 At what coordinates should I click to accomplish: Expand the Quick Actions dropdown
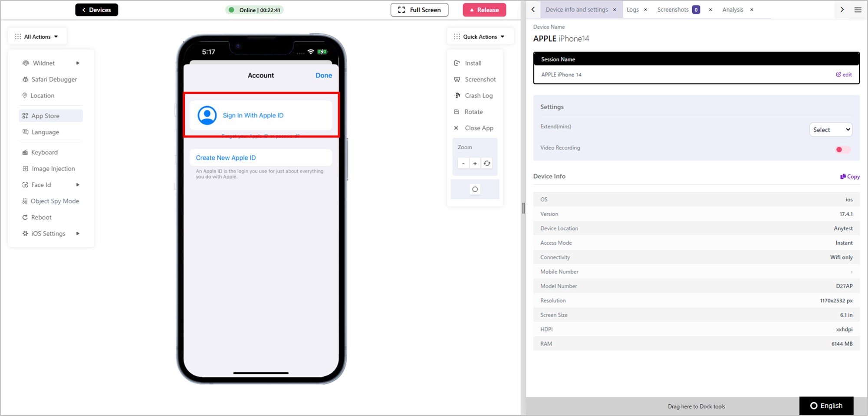click(480, 37)
